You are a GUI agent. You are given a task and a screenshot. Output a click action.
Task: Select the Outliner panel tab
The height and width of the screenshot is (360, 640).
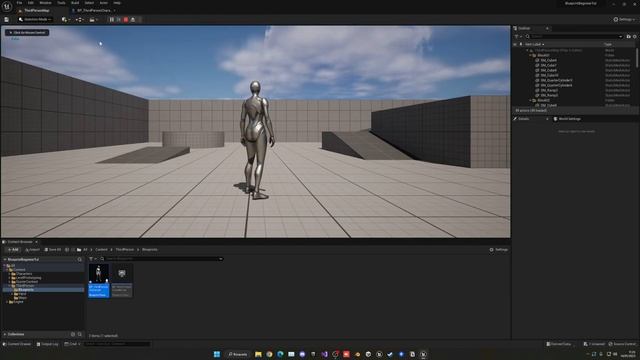tap(524, 29)
